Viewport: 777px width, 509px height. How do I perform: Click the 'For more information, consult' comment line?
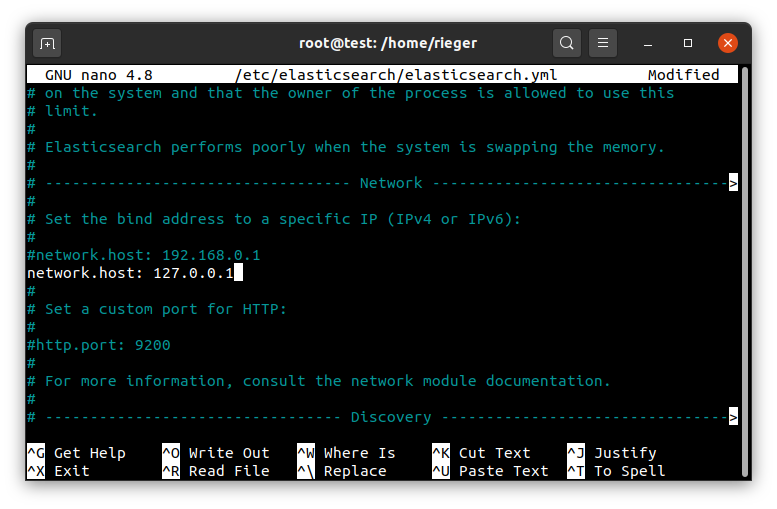pos(319,381)
